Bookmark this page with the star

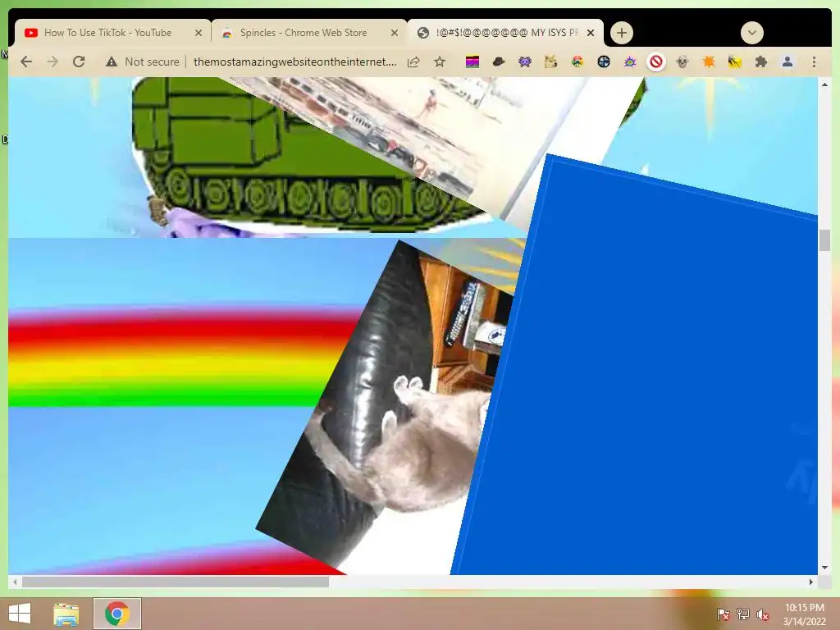[x=440, y=62]
